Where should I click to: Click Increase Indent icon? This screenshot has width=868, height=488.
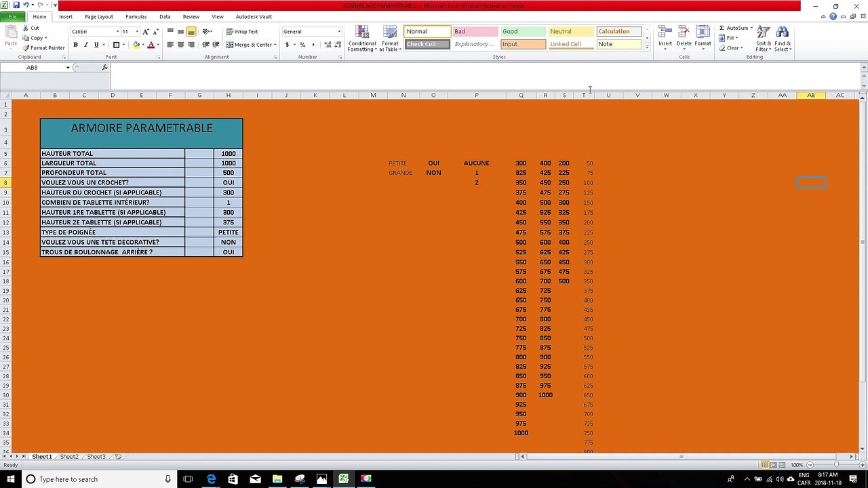[216, 45]
